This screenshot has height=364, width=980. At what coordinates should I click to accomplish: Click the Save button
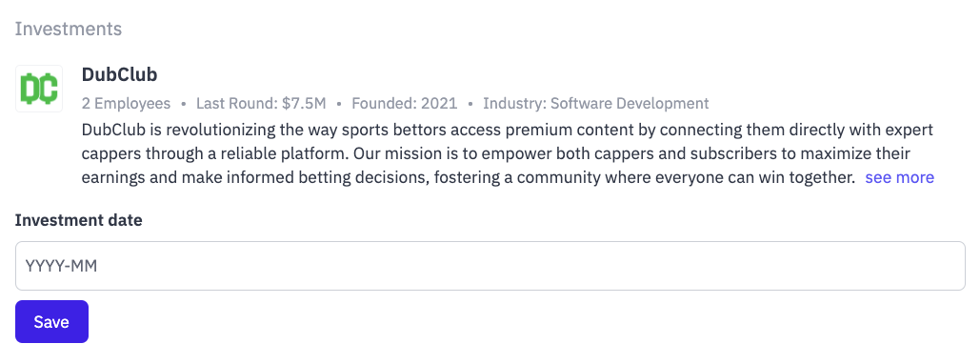(51, 322)
